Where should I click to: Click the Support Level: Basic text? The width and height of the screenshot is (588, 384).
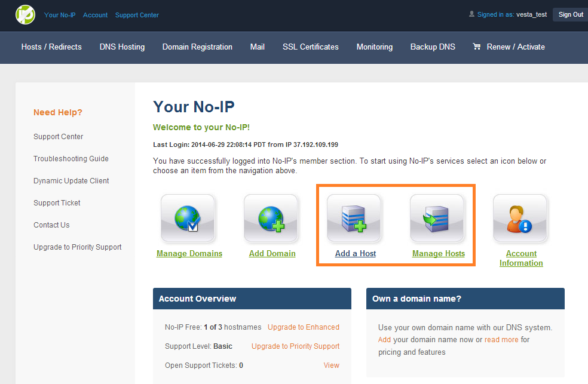coord(199,346)
